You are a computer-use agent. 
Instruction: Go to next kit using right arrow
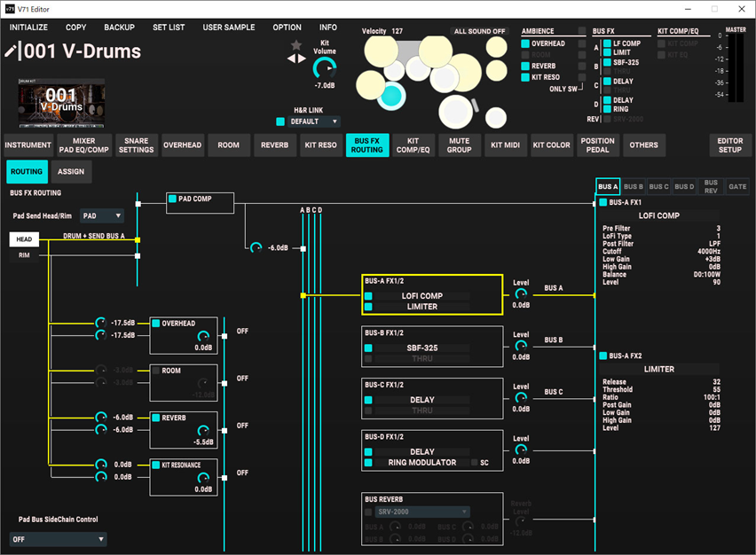point(302,59)
